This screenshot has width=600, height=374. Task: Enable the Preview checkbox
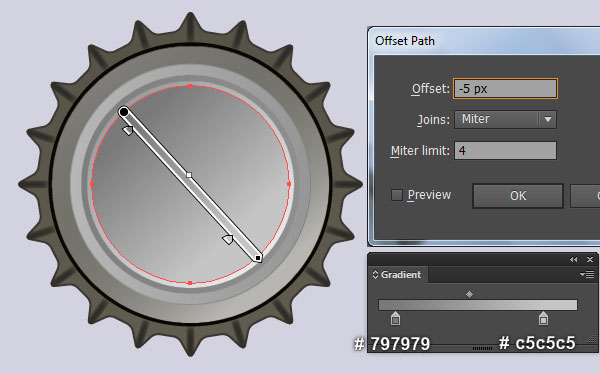coord(397,195)
